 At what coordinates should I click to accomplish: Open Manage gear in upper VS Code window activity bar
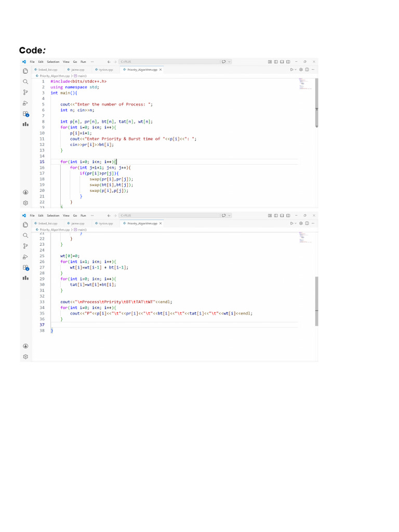[x=25, y=203]
